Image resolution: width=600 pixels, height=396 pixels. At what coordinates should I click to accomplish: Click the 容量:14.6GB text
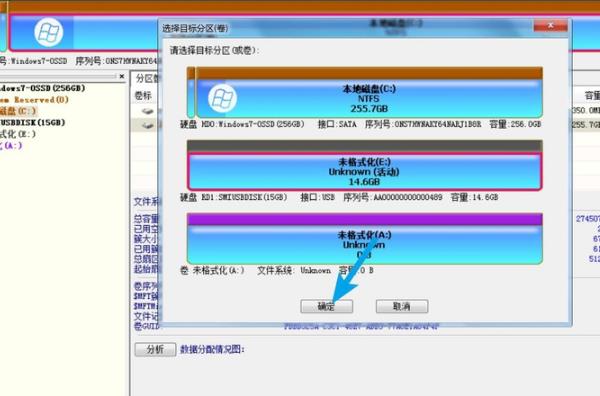[475, 197]
